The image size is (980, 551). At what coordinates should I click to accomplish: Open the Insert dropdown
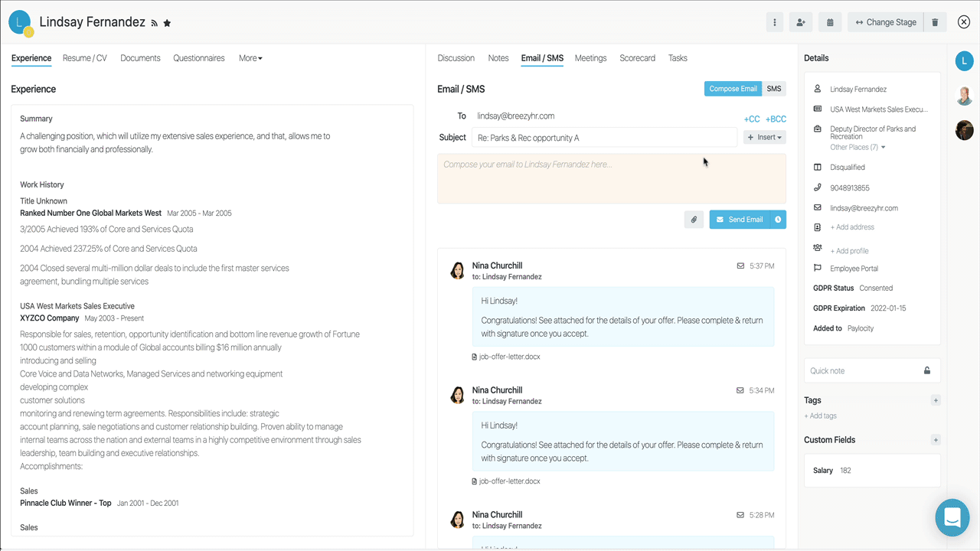(765, 138)
